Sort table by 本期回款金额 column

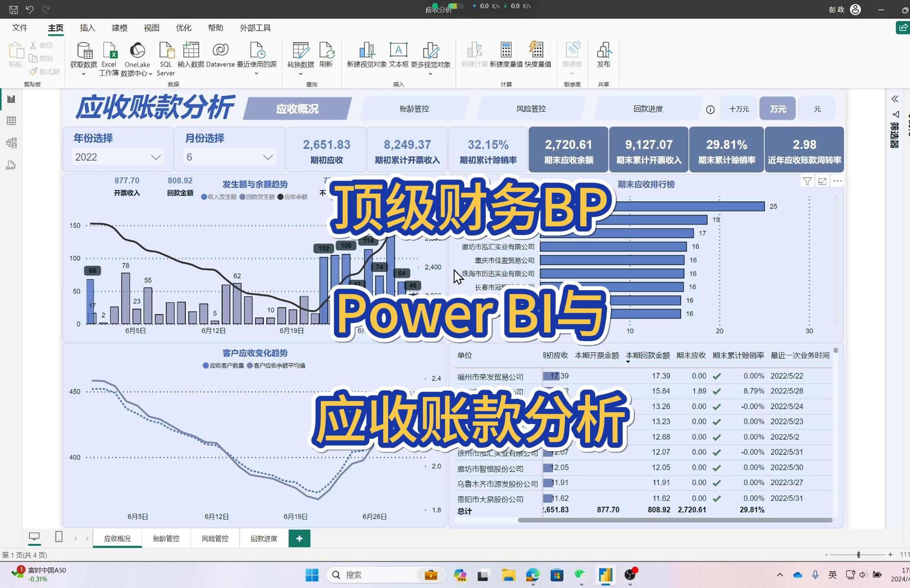[647, 355]
